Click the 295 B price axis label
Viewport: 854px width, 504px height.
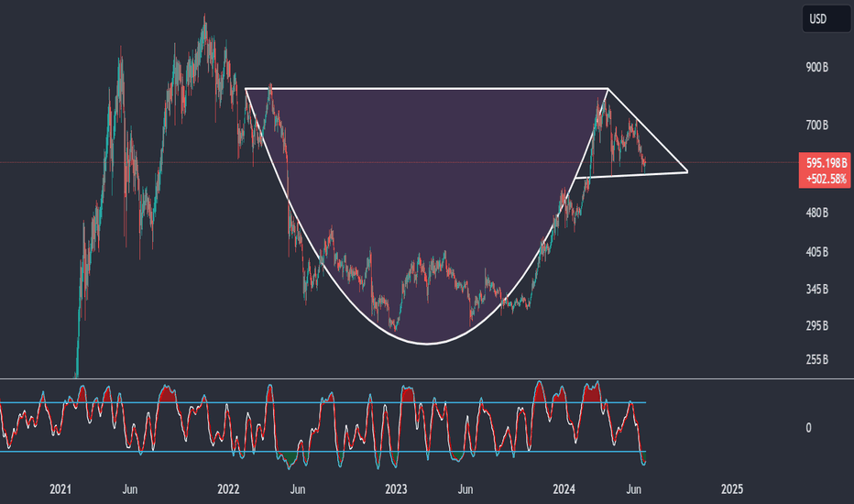817,325
